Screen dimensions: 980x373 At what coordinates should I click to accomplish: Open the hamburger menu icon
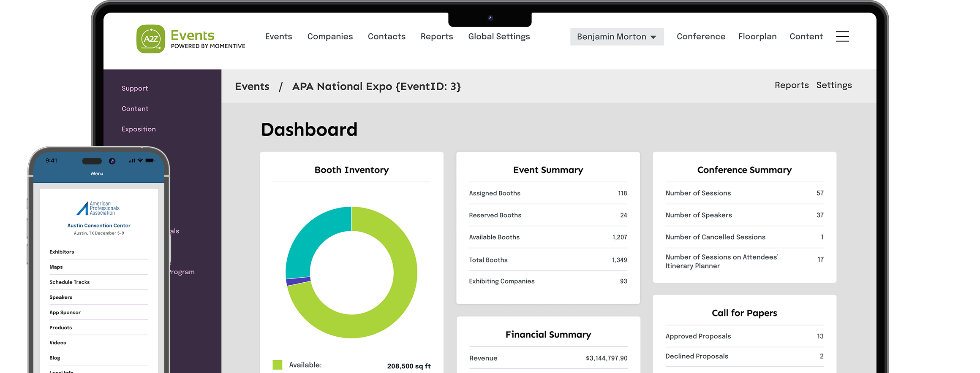pyautogui.click(x=842, y=37)
